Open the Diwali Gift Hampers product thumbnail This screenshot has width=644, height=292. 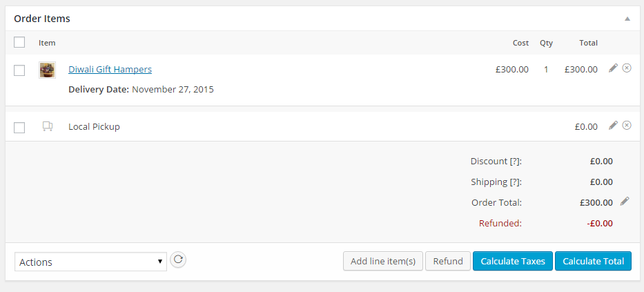point(47,70)
